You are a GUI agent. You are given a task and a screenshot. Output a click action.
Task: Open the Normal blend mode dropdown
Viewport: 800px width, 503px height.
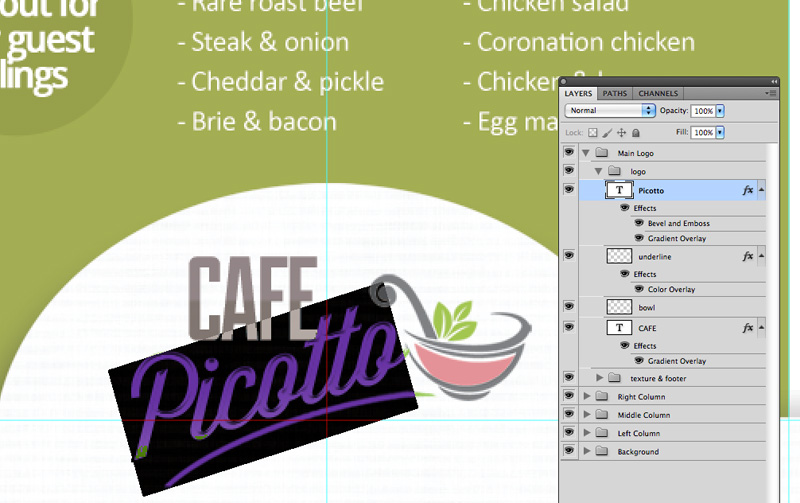[x=610, y=110]
